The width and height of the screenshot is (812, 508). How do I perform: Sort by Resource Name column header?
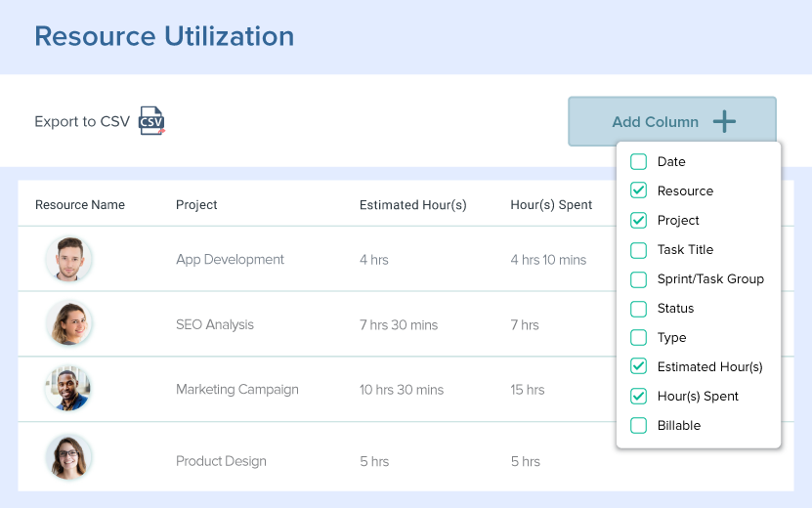click(80, 205)
